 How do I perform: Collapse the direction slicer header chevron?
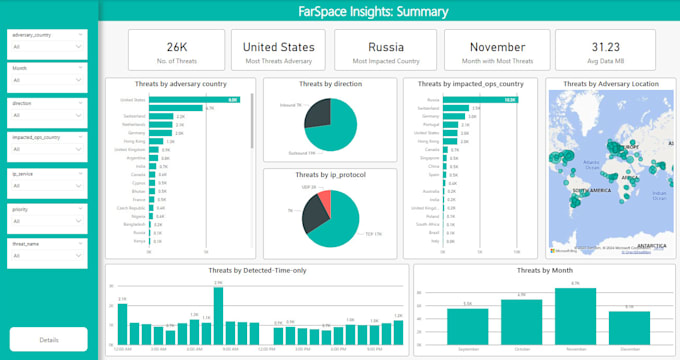80,103
